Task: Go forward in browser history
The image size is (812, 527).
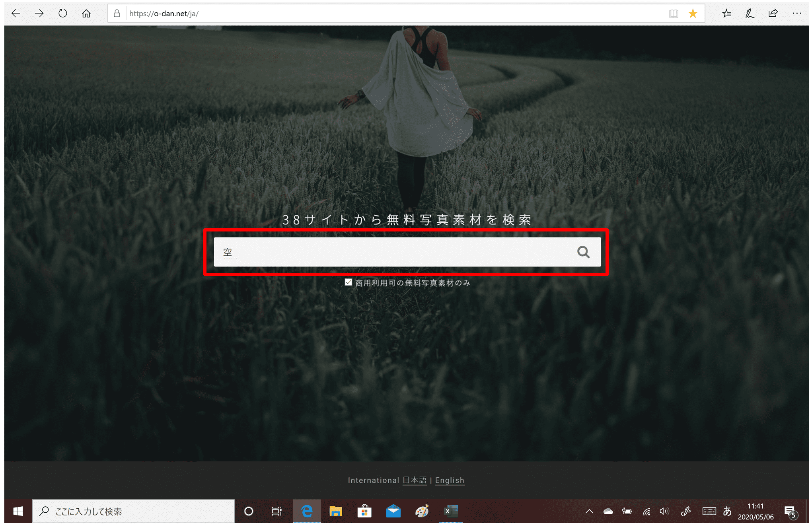Action: pos(39,14)
